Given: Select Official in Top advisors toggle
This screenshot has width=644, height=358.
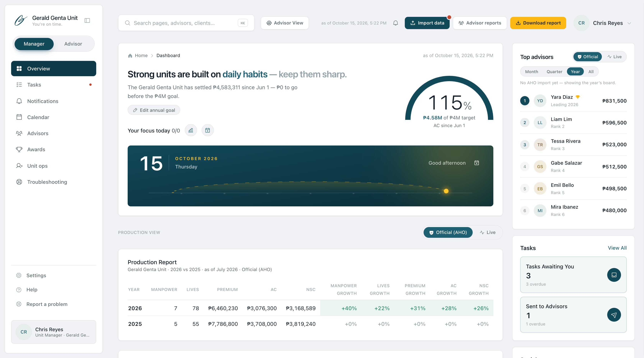Looking at the screenshot, I should coord(587,57).
